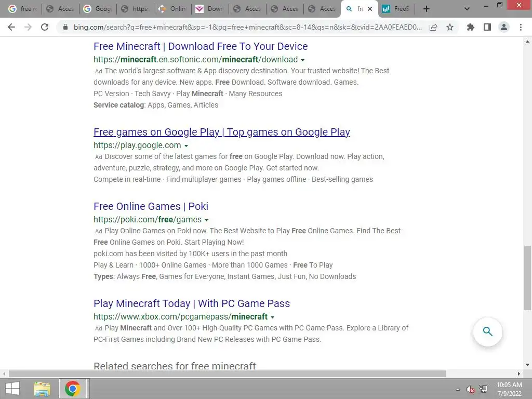Click the forward navigation arrow

[28, 27]
